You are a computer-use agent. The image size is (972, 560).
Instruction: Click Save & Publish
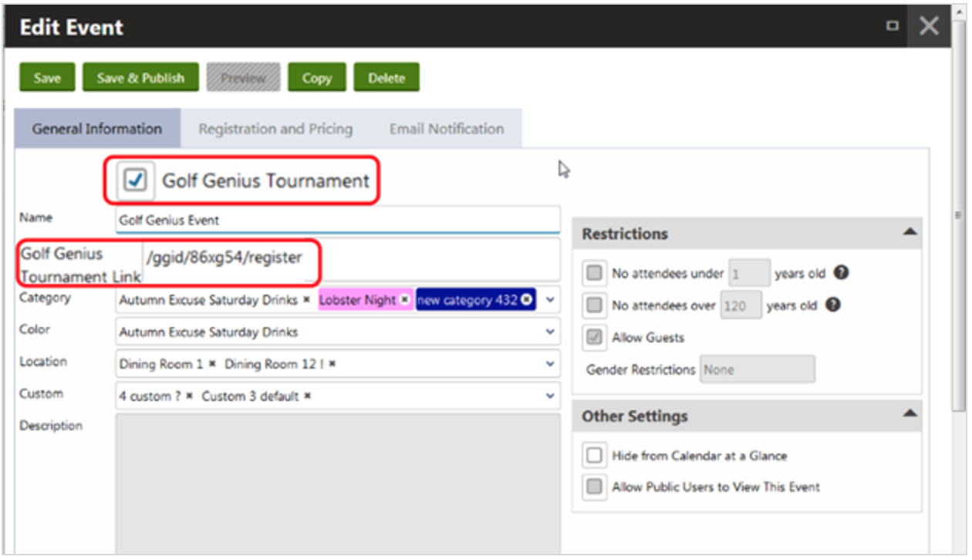click(x=140, y=78)
